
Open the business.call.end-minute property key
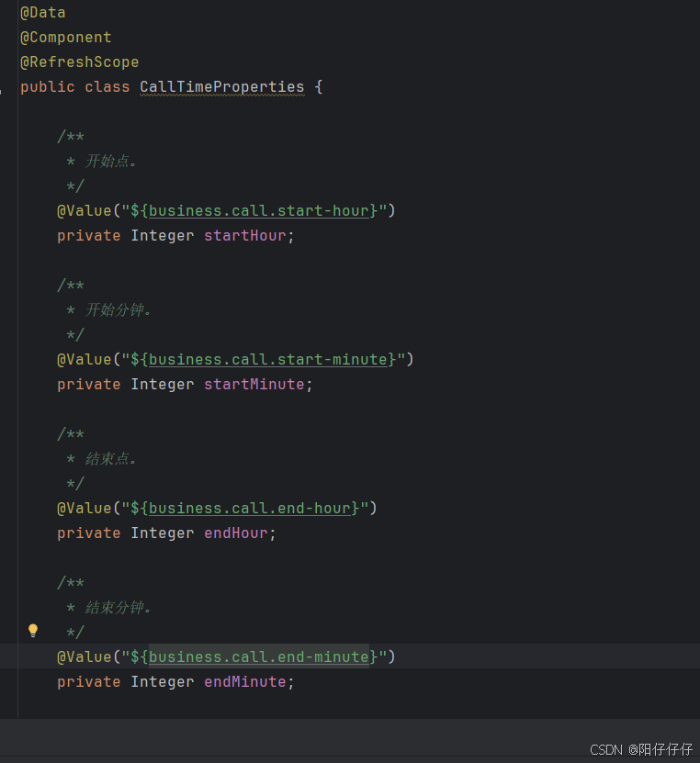259,657
